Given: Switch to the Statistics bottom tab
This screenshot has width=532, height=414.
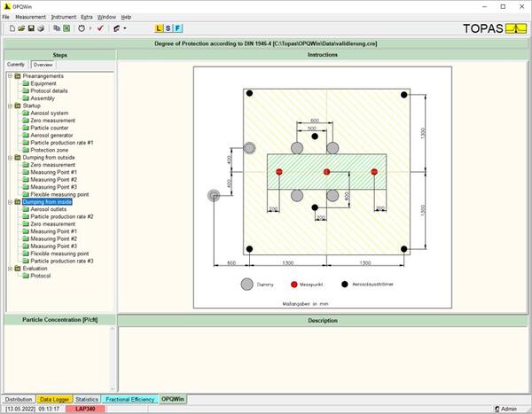Looking at the screenshot, I should click(87, 400).
